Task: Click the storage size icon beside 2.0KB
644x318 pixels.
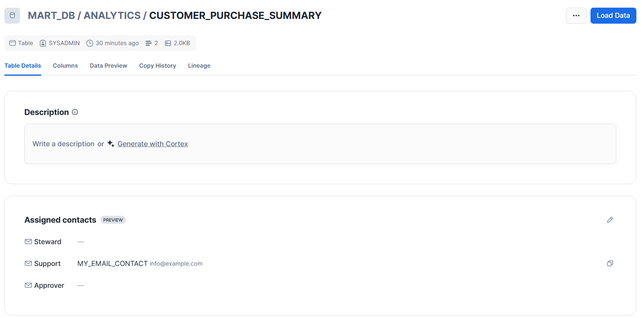Action: coord(168,43)
